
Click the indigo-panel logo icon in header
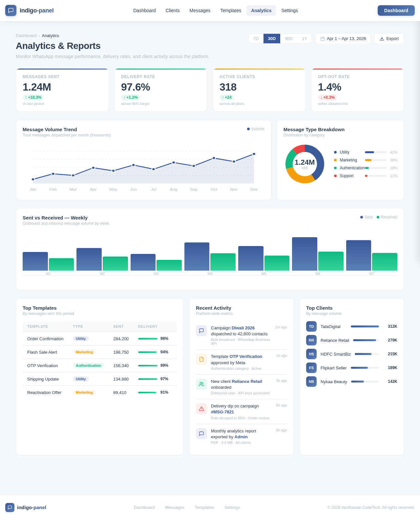pos(11,10)
